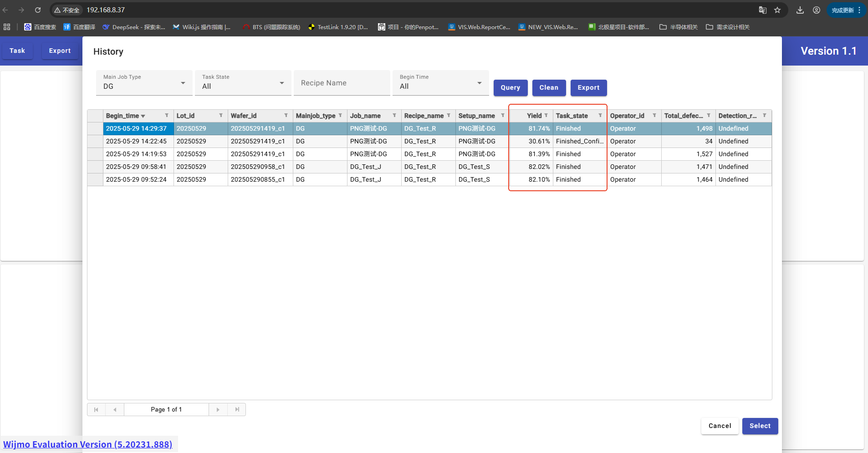868x453 pixels.
Task: Open DeepSeek bookmark
Action: [134, 27]
